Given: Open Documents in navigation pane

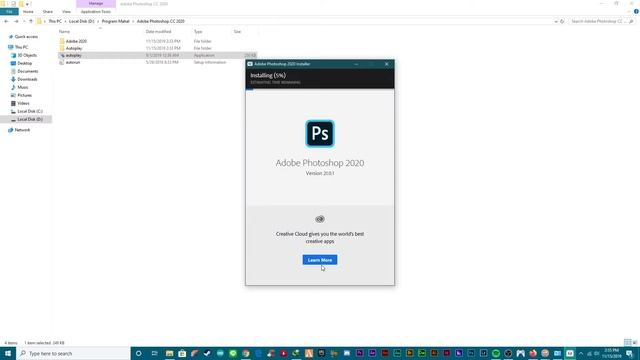Looking at the screenshot, I should [28, 71].
